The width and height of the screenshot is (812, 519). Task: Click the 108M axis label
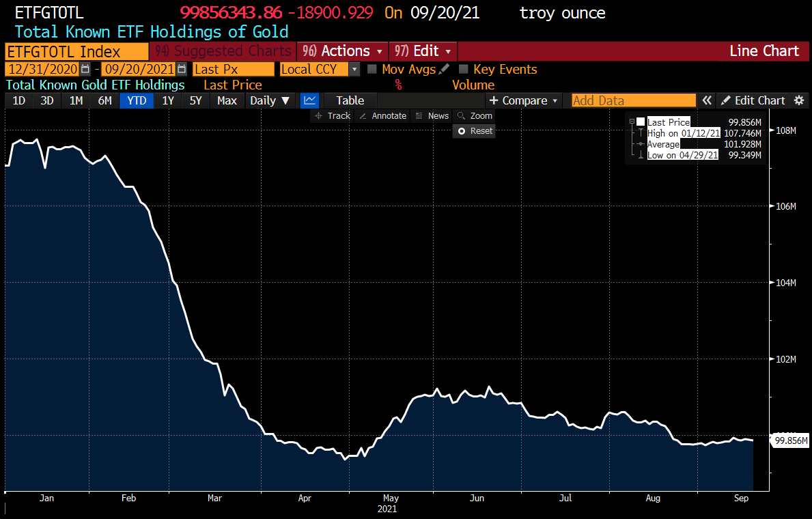click(x=785, y=130)
